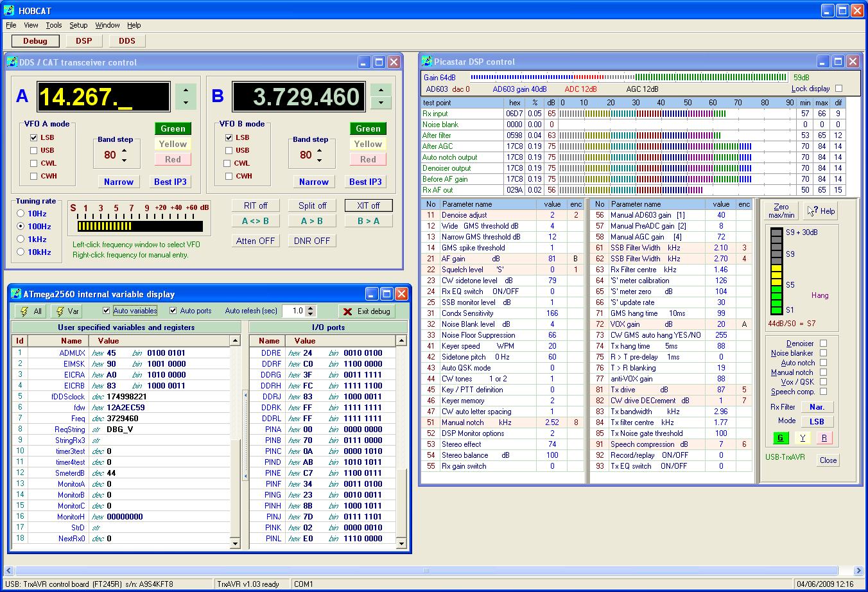868x592 pixels.
Task: Click the green G filter indicator button
Action: [781, 438]
